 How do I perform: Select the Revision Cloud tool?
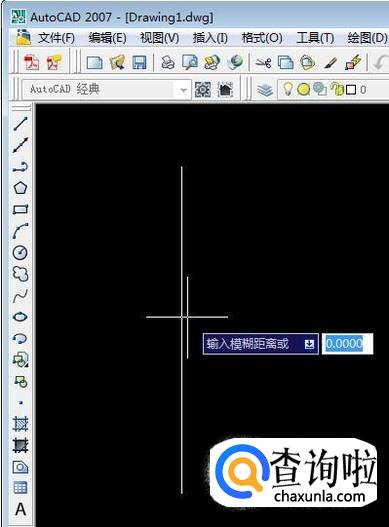click(x=21, y=274)
